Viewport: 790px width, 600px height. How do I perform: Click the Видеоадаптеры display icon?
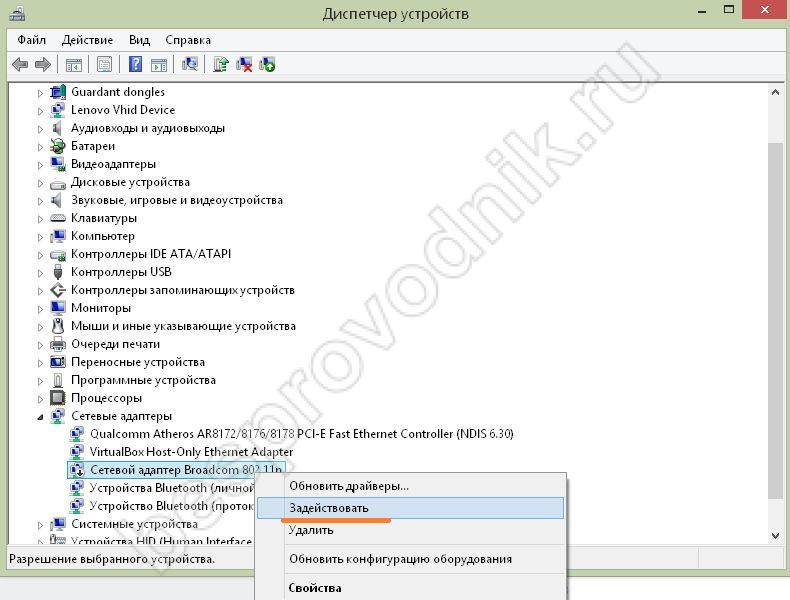[58, 164]
